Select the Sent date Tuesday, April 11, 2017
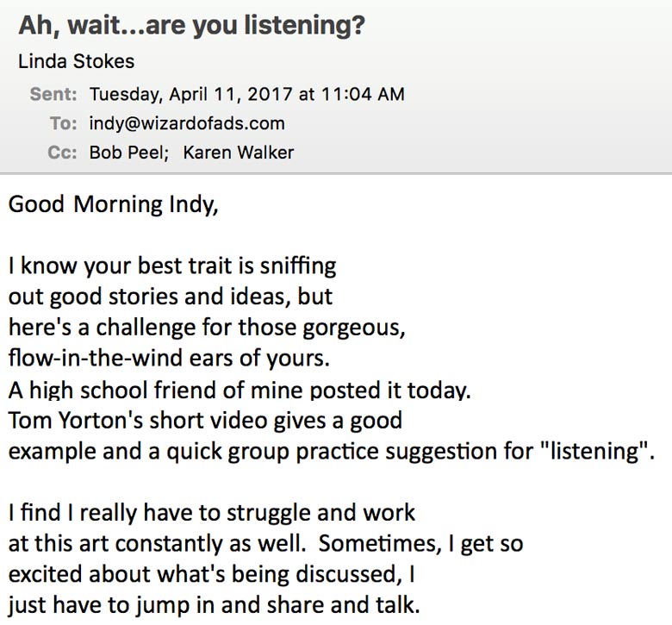This screenshot has height=625, width=672. [x=190, y=94]
